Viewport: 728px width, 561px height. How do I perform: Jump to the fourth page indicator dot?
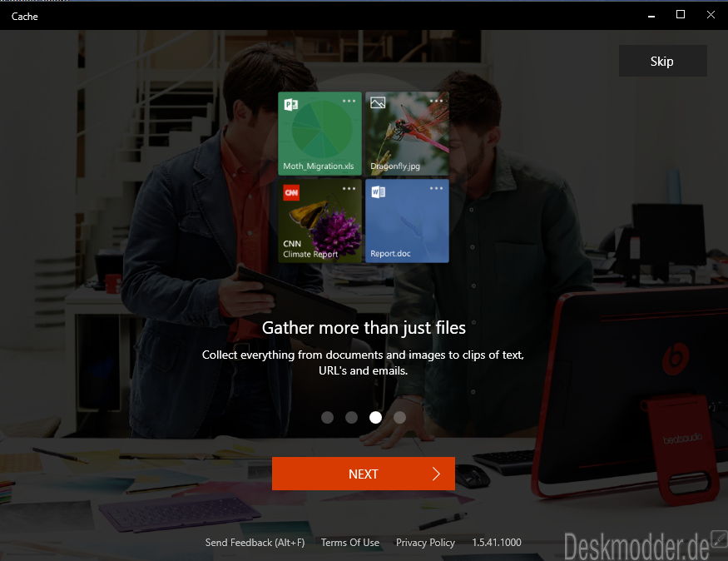click(x=400, y=417)
